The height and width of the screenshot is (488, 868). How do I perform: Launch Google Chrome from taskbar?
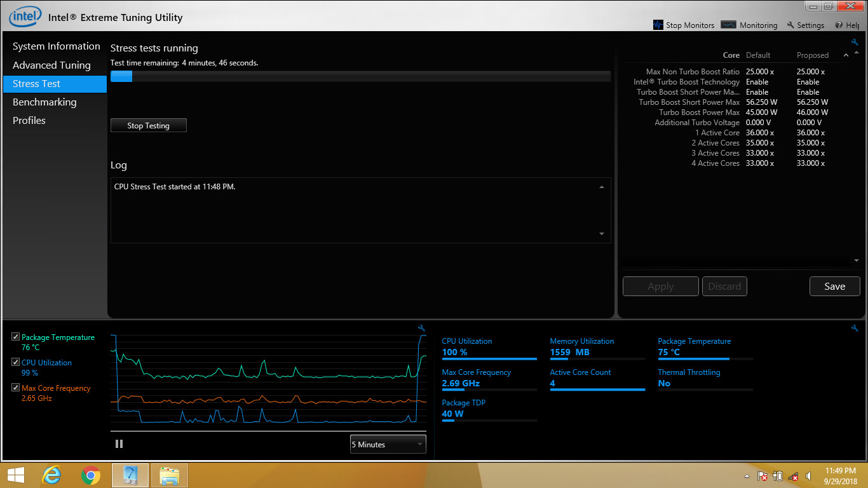coord(91,475)
